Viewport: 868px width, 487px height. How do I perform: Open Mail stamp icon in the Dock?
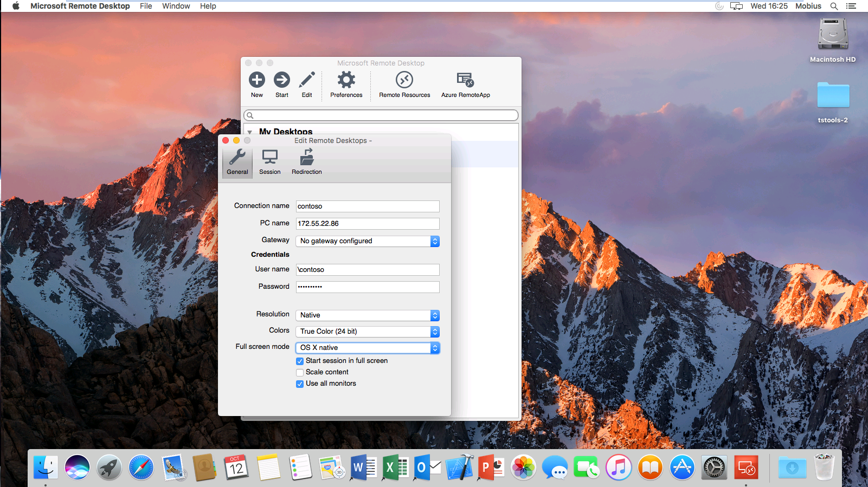(173, 467)
